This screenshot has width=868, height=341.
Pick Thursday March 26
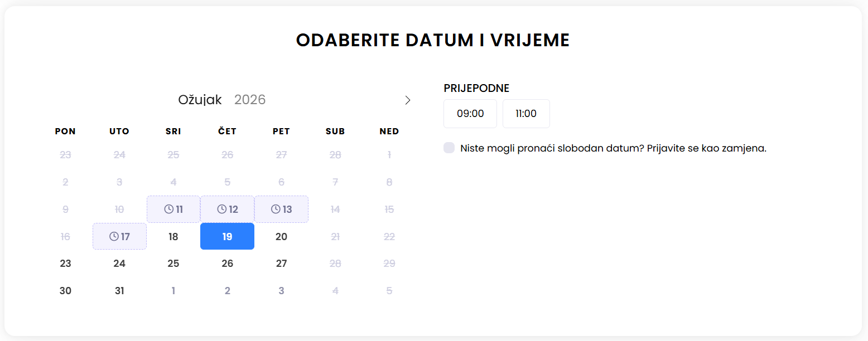227,264
